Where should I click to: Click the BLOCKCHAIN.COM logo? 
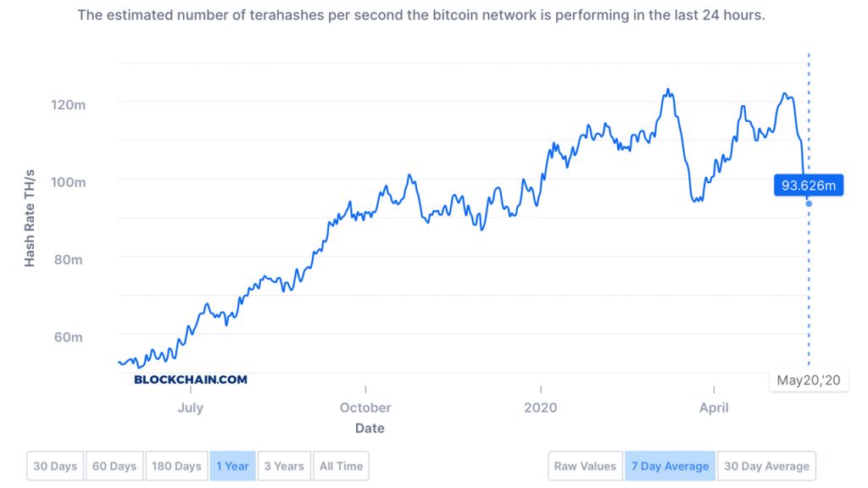click(188, 380)
